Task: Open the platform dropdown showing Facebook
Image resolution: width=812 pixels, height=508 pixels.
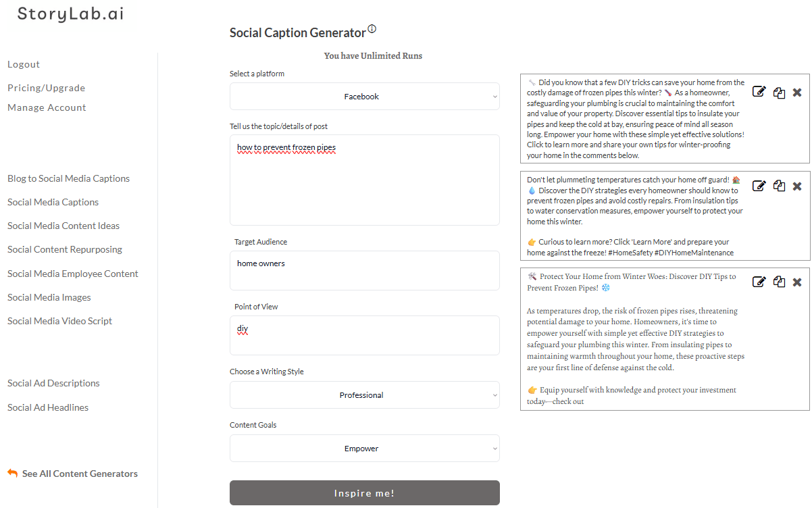Action: tap(365, 96)
